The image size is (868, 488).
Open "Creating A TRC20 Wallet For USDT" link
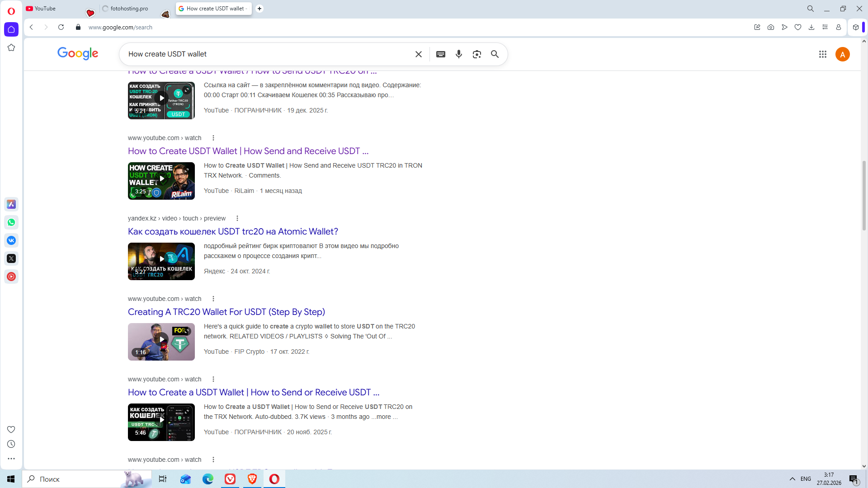[x=226, y=312]
